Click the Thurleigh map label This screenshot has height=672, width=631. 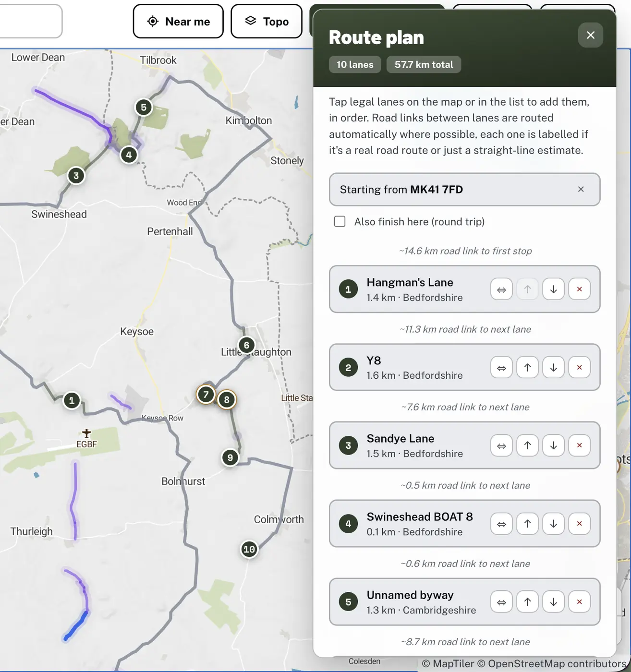pyautogui.click(x=32, y=531)
